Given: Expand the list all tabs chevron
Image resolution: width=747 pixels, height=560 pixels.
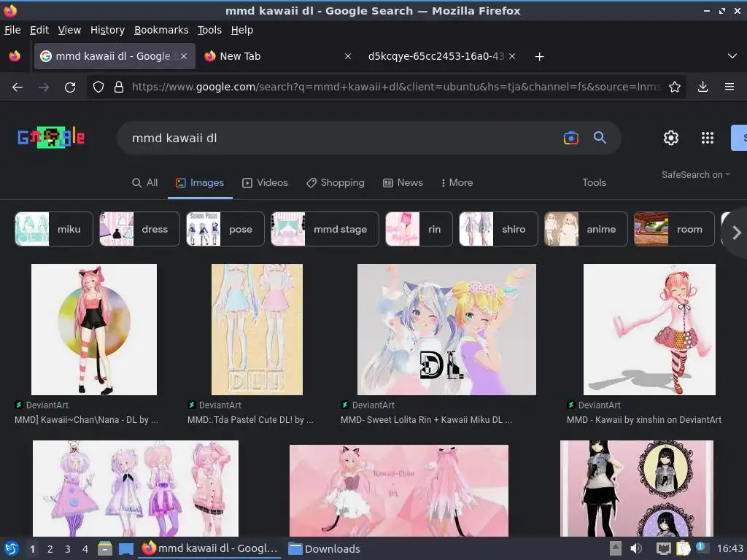Looking at the screenshot, I should pos(732,56).
